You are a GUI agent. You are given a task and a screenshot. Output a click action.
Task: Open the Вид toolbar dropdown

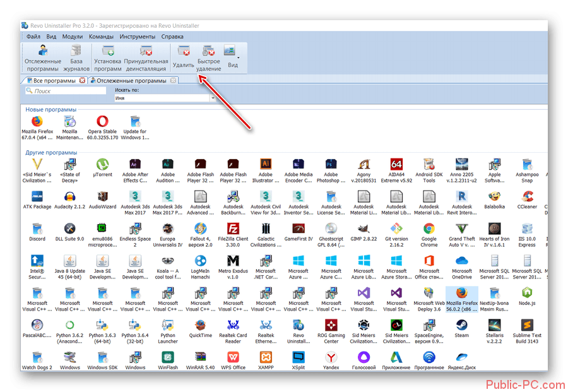232,57
